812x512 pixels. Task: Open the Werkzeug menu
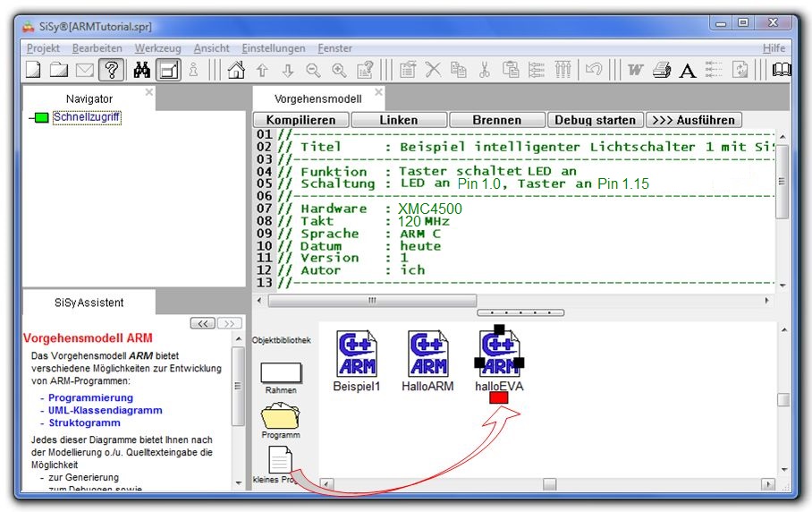tap(157, 48)
